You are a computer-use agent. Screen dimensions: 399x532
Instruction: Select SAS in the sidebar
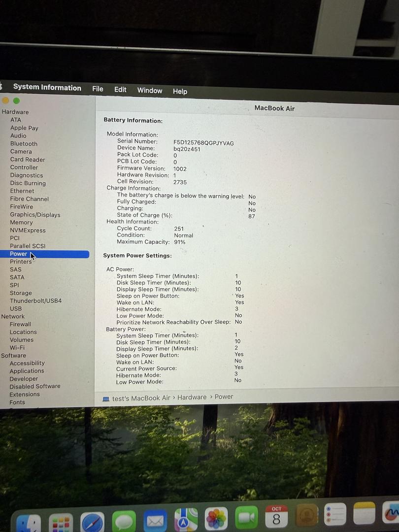point(16,269)
